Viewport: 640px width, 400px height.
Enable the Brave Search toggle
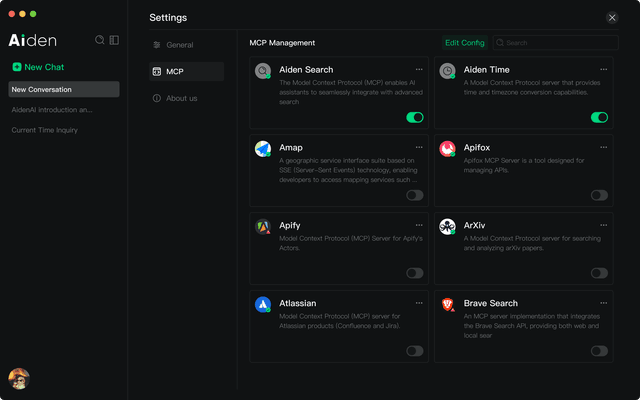point(599,351)
